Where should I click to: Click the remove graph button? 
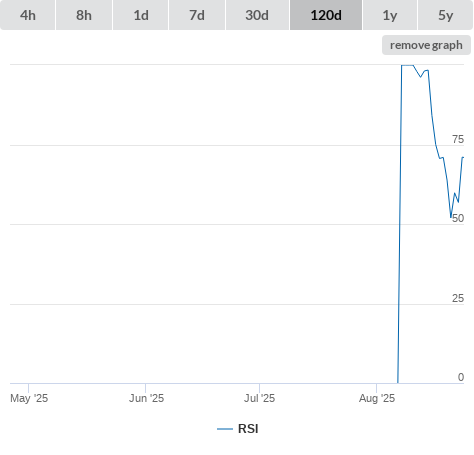(426, 45)
